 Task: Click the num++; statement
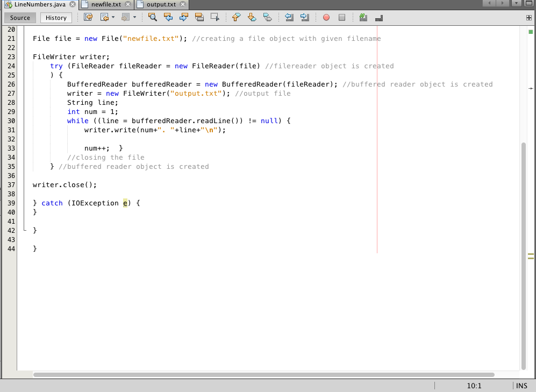point(97,148)
